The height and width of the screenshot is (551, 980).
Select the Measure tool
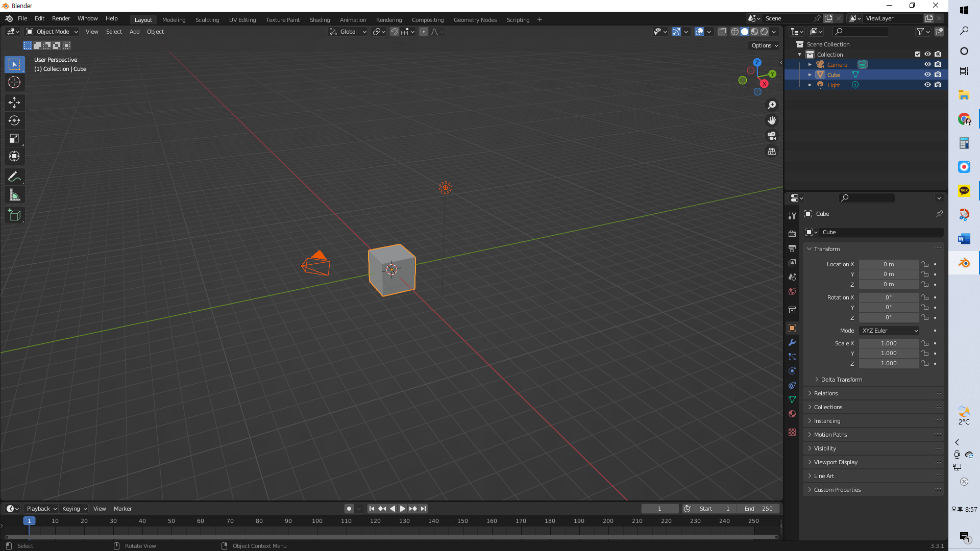coord(14,195)
